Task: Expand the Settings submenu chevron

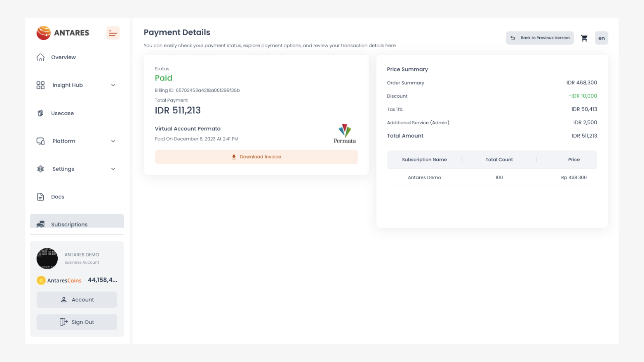Action: point(113,169)
